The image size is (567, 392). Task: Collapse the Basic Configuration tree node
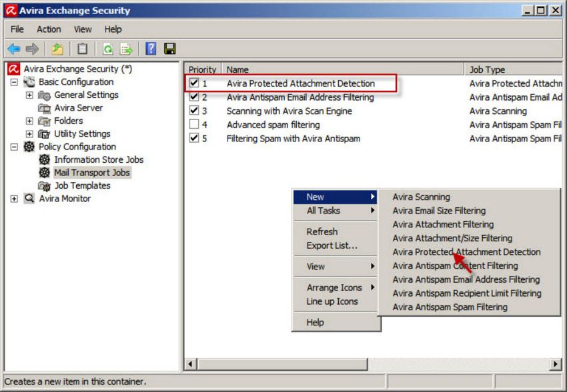click(x=14, y=82)
